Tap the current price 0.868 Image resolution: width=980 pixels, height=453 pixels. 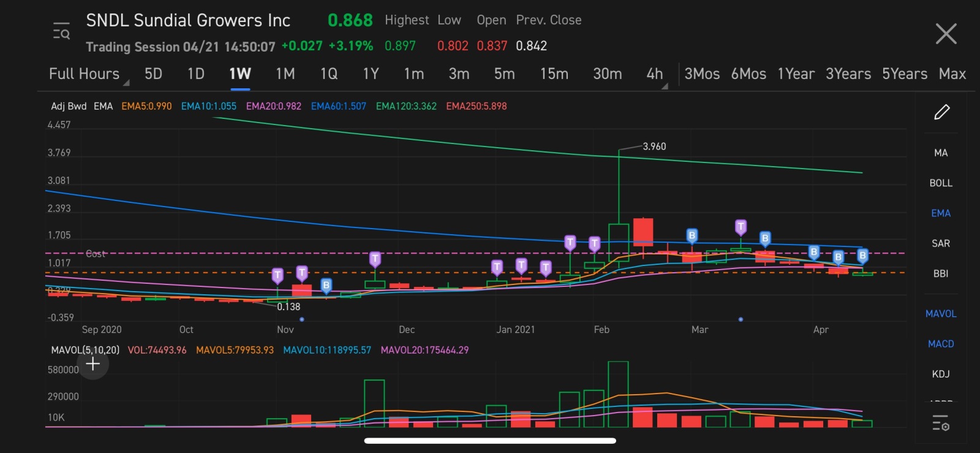click(x=350, y=20)
